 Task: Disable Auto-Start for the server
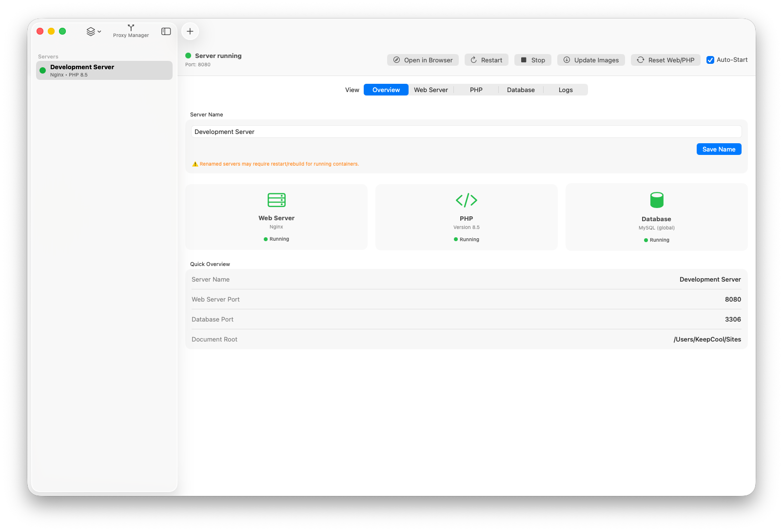[x=710, y=60]
